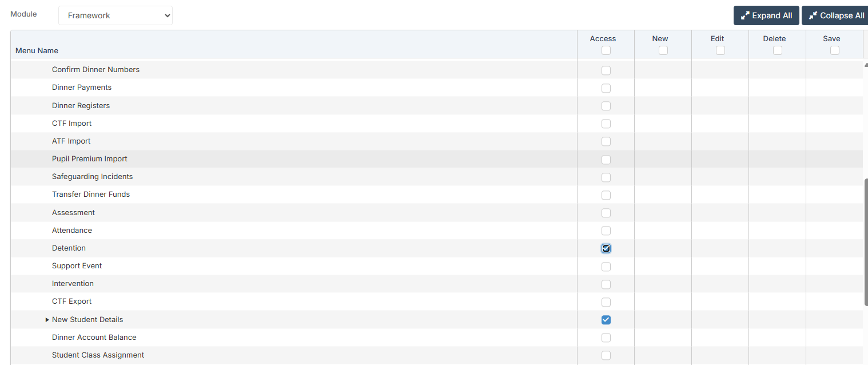Tick the Delete column header checkbox
The image size is (868, 365).
click(x=777, y=50)
